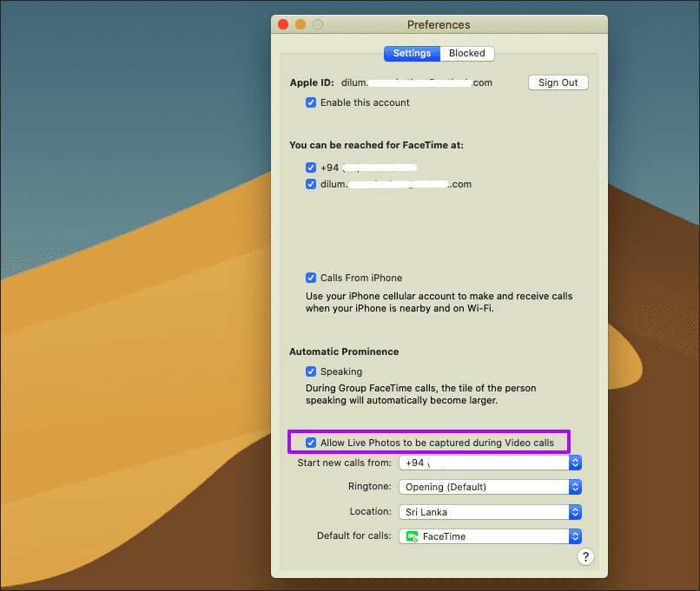Click the Preferences window title
This screenshot has height=591, width=700.
pos(439,25)
